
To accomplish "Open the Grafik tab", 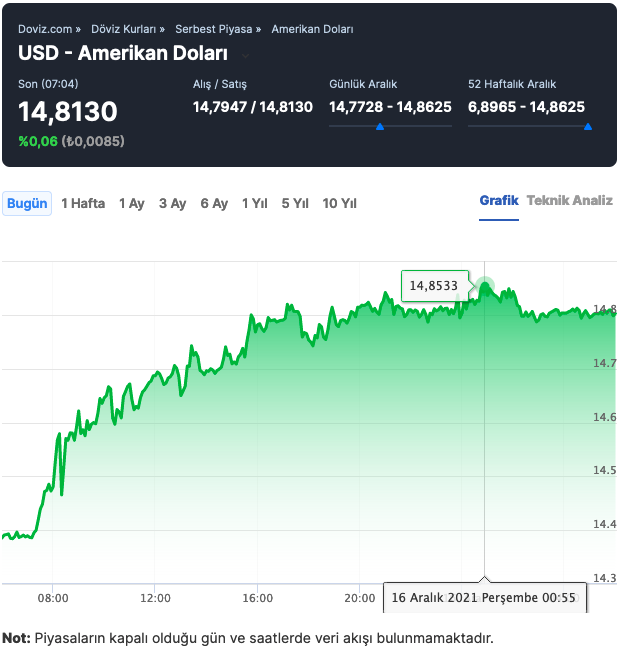I will click(499, 200).
